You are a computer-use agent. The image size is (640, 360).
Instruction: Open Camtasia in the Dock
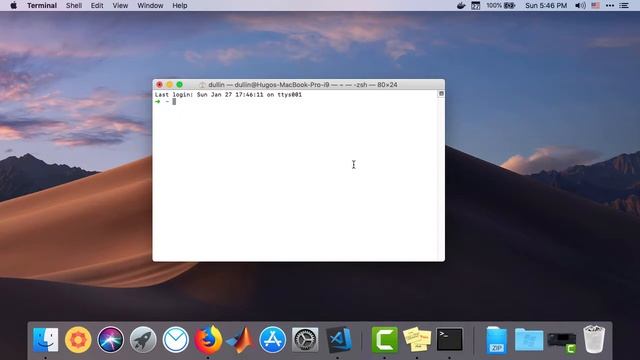click(384, 340)
